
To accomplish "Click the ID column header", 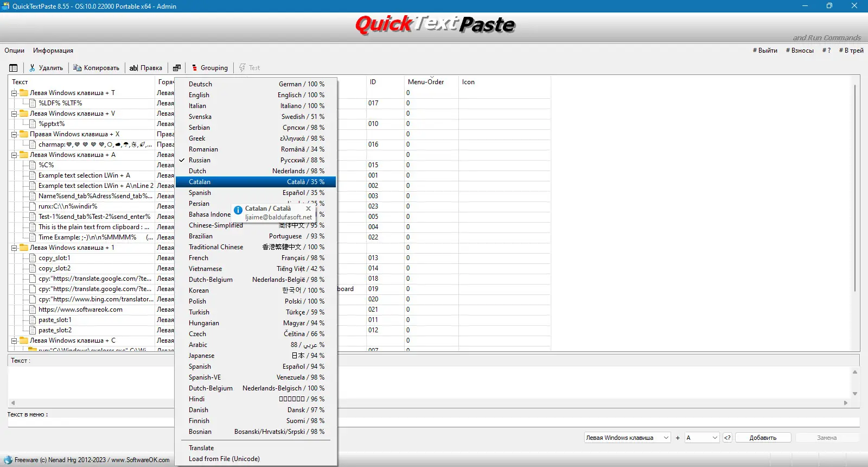I will point(385,82).
